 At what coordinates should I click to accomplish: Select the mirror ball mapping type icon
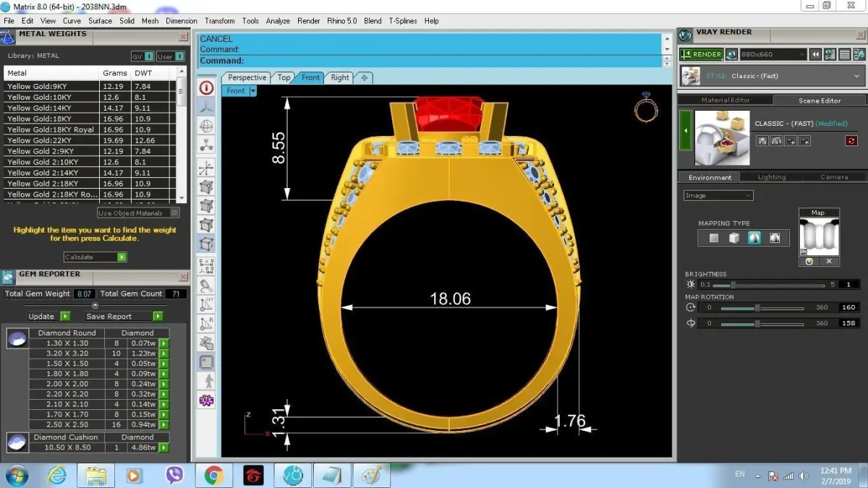tap(775, 238)
